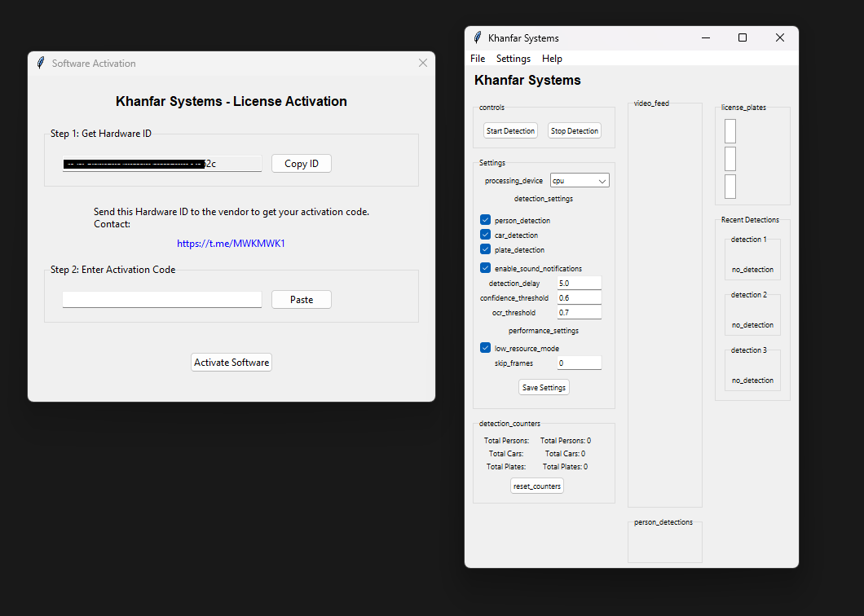This screenshot has height=616, width=864.
Task: Click the 'Khanfar Systems - License Activation' heading
Action: click(x=231, y=101)
